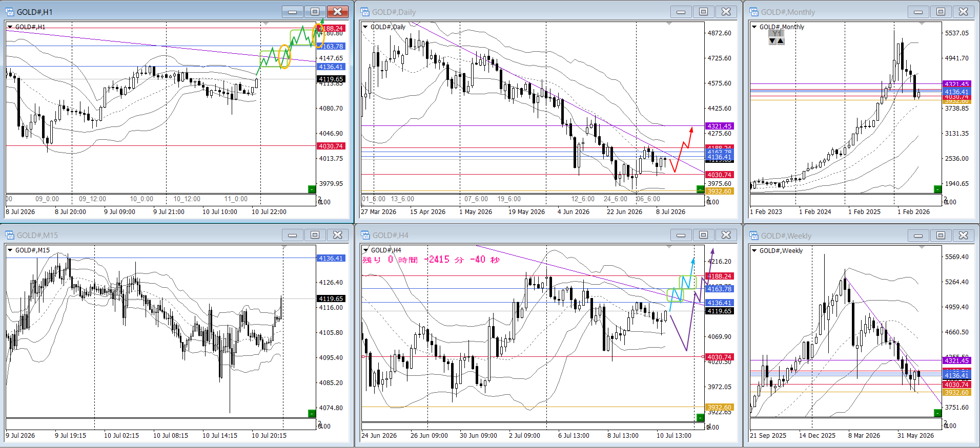Click the 4321.45 price label in Daily chart

coord(719,126)
